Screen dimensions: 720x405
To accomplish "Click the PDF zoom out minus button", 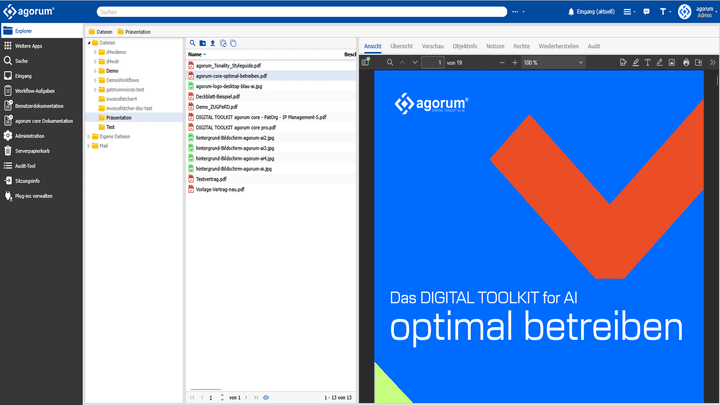I will coord(502,62).
